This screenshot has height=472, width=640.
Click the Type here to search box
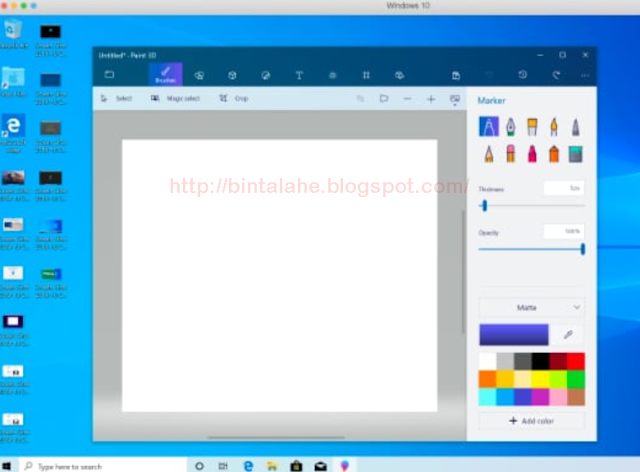click(102, 466)
